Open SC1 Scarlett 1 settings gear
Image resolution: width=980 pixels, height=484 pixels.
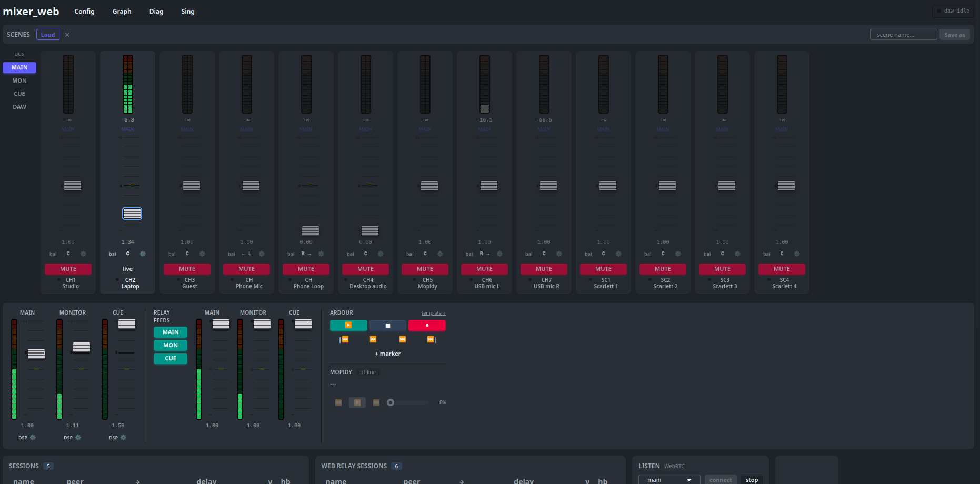coord(618,254)
